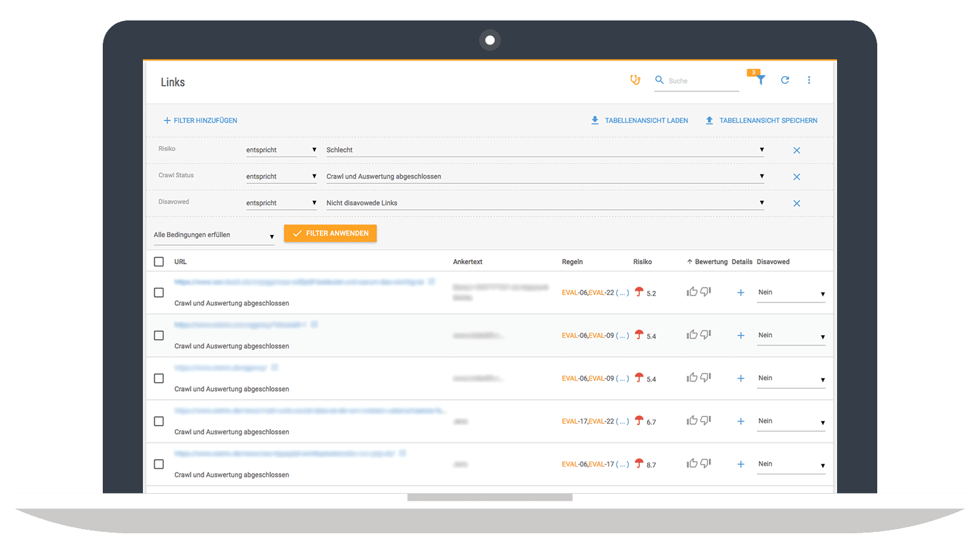Expand '( ... )' rules link in risk 6.7 row
The image size is (980, 553).
tap(622, 422)
